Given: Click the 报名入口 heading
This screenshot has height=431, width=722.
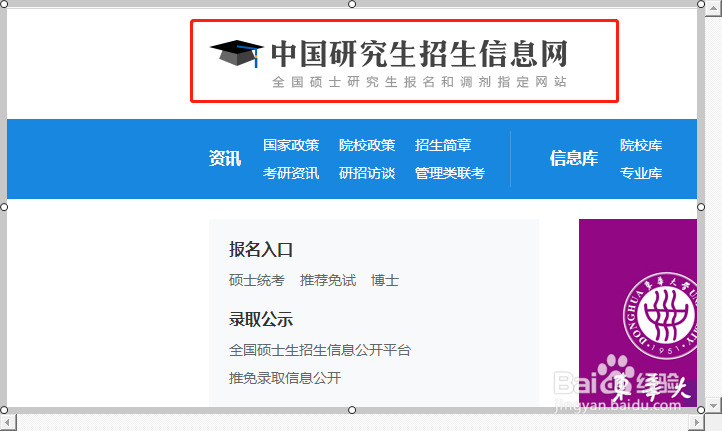Looking at the screenshot, I should (x=261, y=250).
